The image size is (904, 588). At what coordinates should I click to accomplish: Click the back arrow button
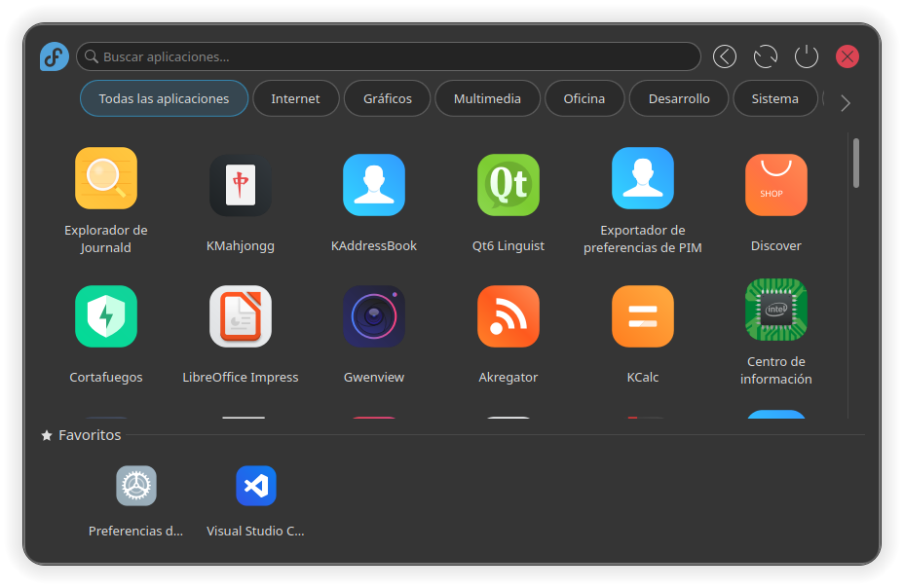(x=725, y=56)
